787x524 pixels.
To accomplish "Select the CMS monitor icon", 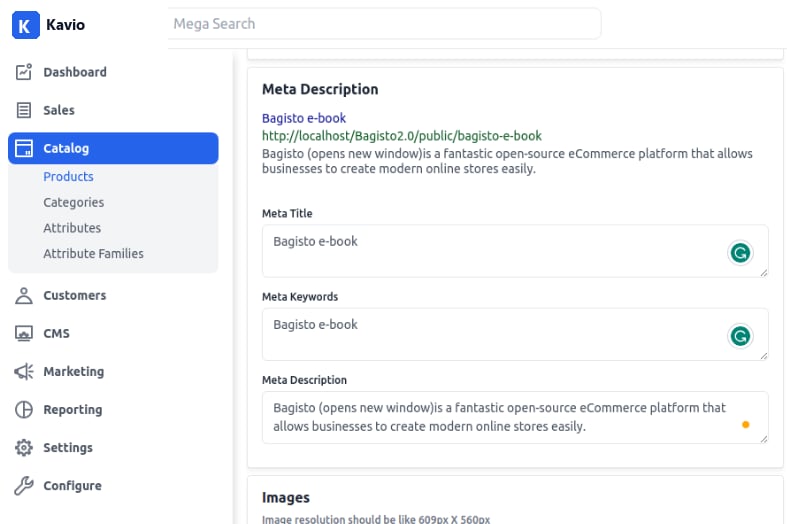I will (24, 334).
